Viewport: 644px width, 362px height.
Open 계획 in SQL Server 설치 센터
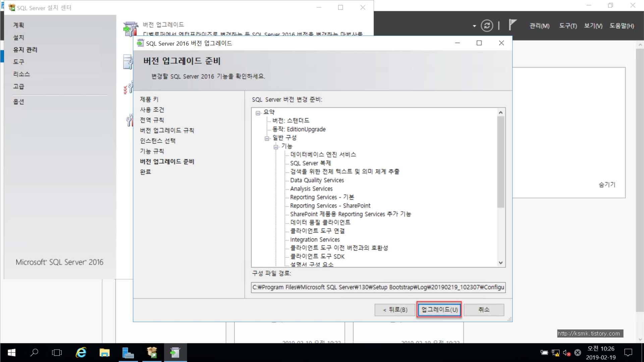18,25
